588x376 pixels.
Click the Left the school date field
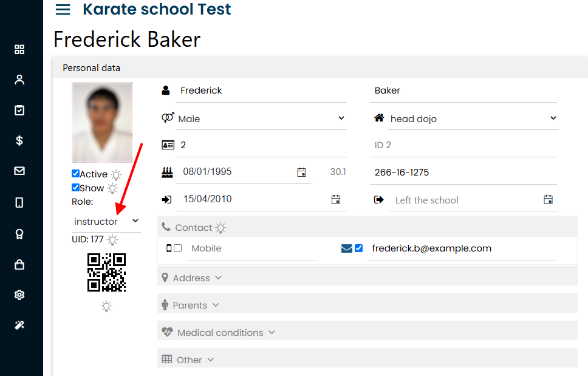click(473, 200)
